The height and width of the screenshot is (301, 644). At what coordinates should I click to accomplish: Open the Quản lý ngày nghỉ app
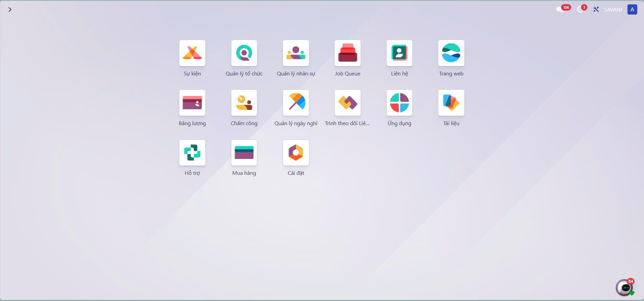(296, 103)
